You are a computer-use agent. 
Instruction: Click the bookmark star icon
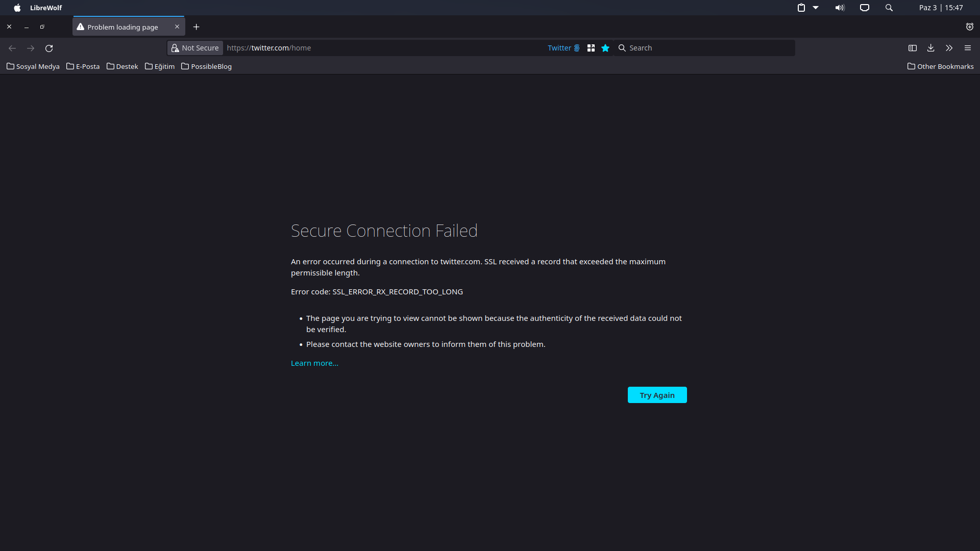point(605,48)
